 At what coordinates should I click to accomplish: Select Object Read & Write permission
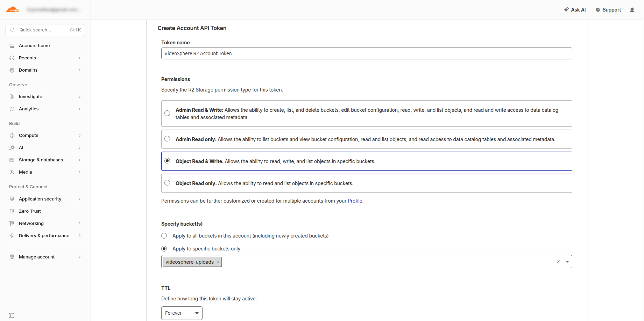pos(167,161)
